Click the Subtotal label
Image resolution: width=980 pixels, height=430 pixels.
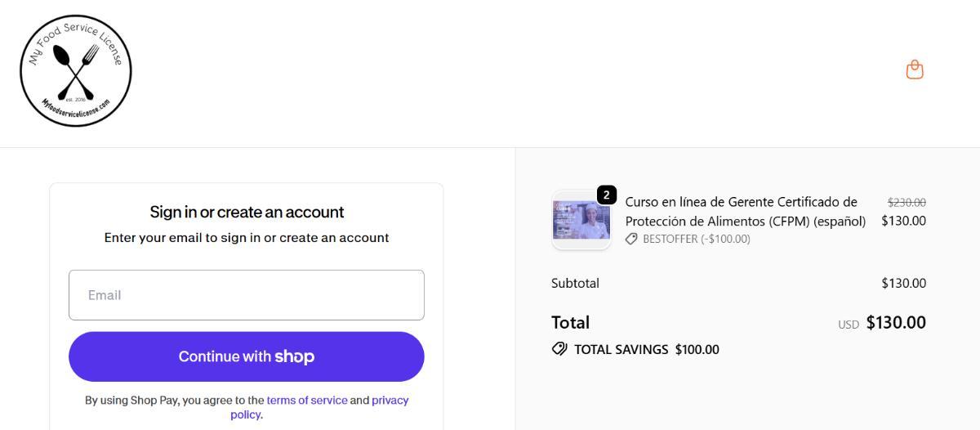click(x=575, y=283)
